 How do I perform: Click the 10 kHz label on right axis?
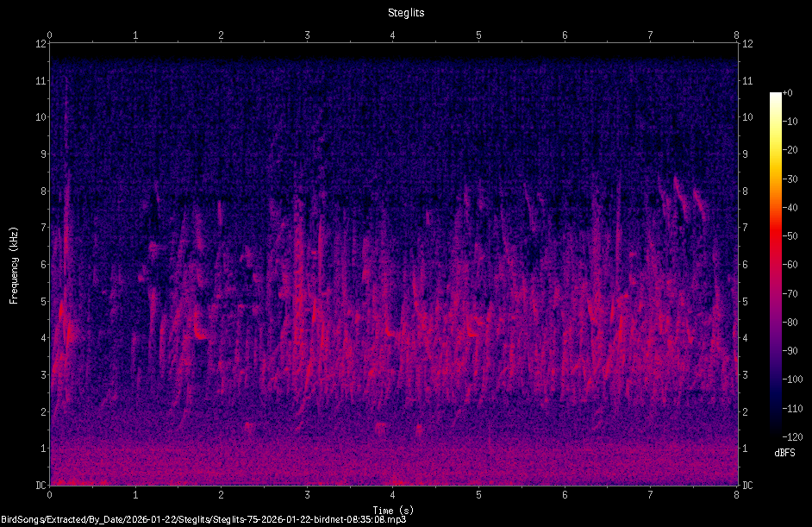point(747,117)
